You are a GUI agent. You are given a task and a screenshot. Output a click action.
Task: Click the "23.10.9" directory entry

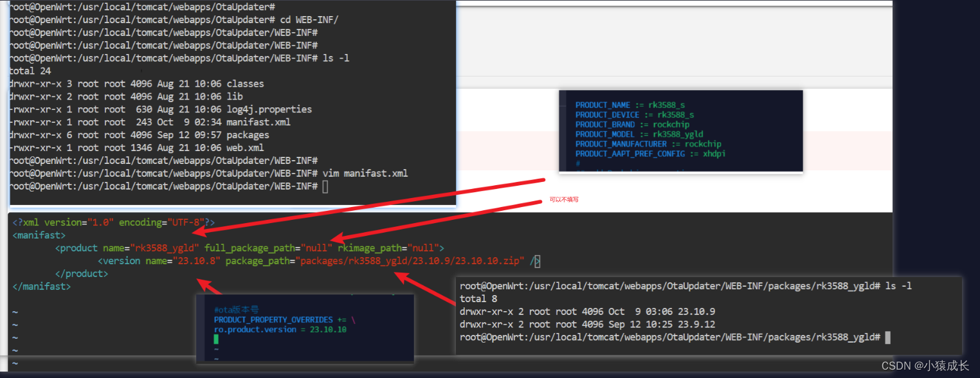coord(697,312)
